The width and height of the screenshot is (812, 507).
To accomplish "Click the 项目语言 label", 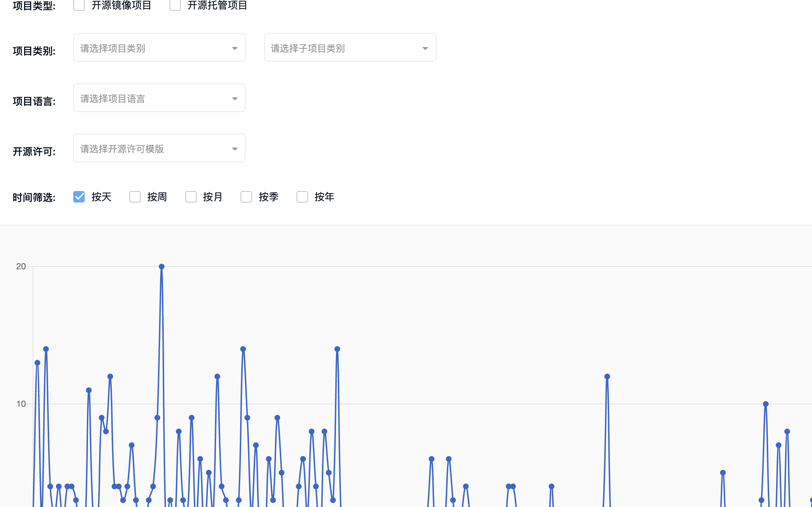I will (34, 101).
